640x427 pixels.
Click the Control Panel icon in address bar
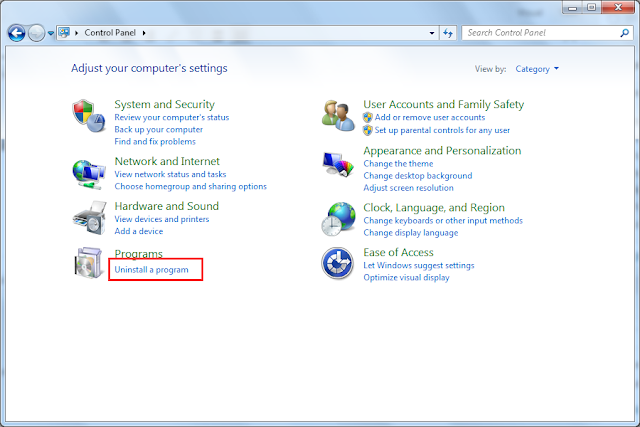[64, 32]
